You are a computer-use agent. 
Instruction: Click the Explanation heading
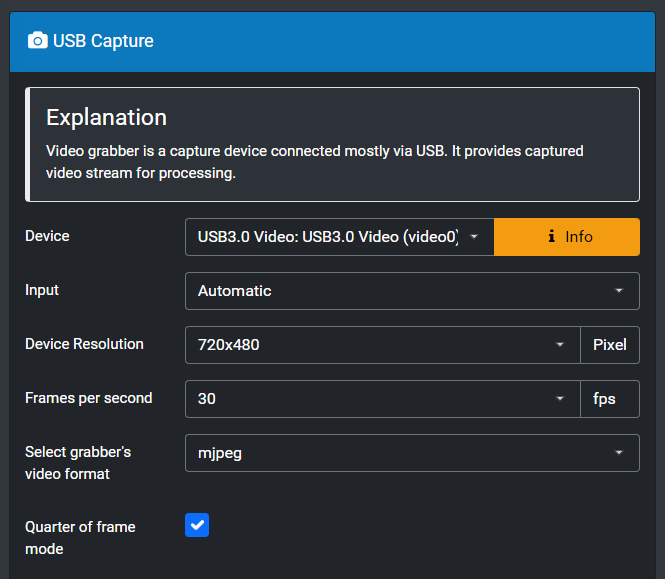pyautogui.click(x=106, y=118)
